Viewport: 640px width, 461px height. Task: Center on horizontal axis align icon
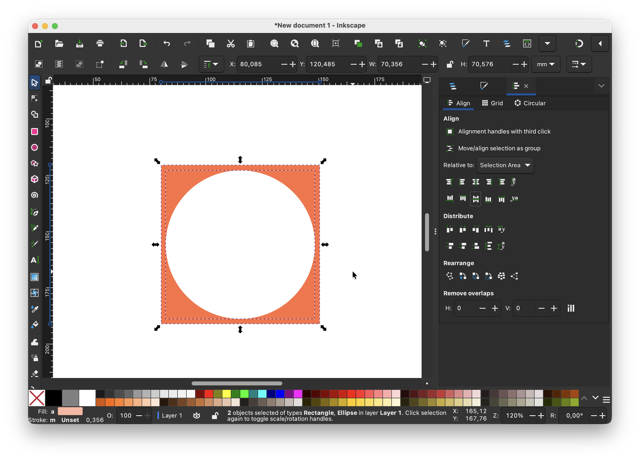[476, 199]
